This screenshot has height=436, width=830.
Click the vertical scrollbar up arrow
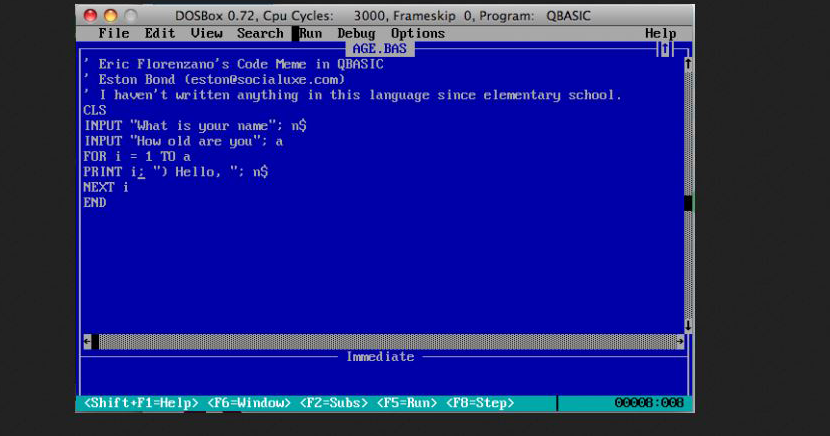coord(688,64)
